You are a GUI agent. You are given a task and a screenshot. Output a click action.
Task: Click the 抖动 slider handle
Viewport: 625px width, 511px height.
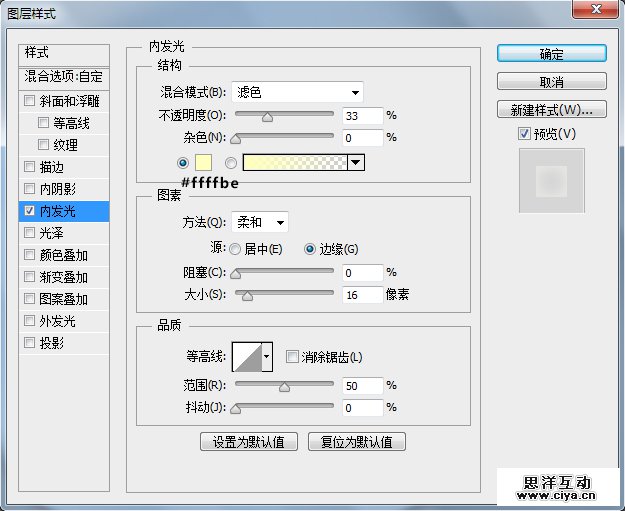(236, 409)
